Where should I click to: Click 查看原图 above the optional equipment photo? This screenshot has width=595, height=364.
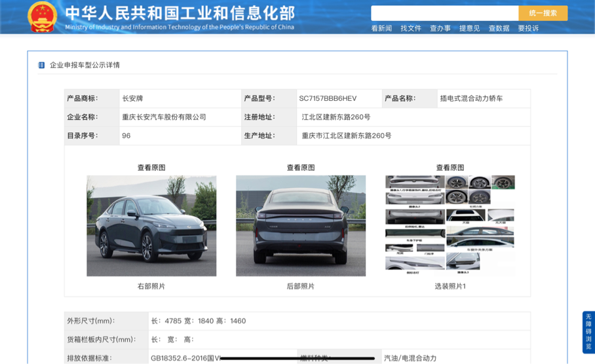450,168
